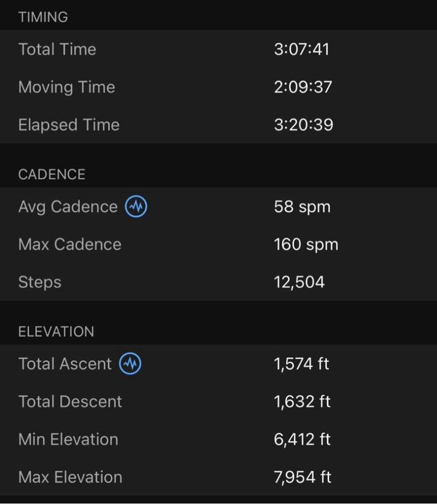The height and width of the screenshot is (504, 437).
Task: Select the 160 spm max cadence value
Action: (x=306, y=245)
